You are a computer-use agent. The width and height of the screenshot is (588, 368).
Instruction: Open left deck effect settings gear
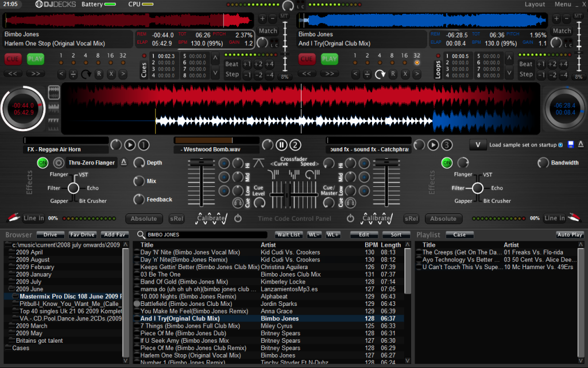(58, 163)
